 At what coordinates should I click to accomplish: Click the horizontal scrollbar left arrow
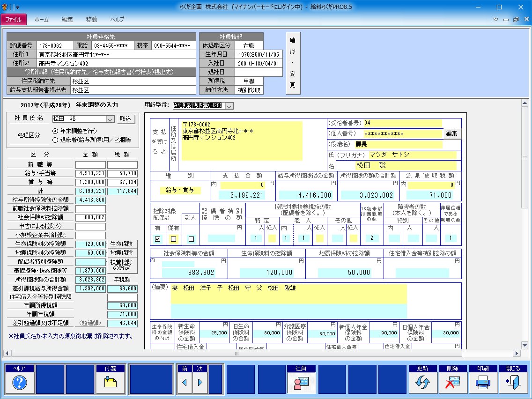click(7, 353)
